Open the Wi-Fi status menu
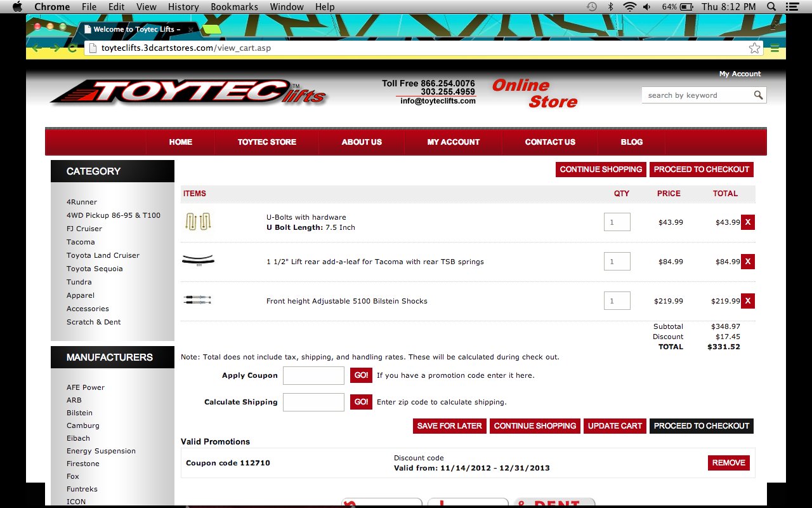Screen dimensions: 812x508 click(x=629, y=6)
